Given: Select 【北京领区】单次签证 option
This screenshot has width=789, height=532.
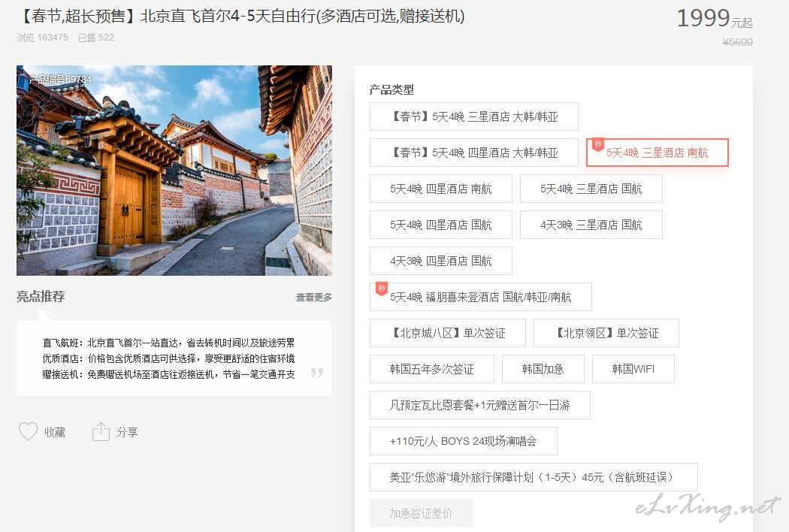Looking at the screenshot, I should click(x=606, y=333).
